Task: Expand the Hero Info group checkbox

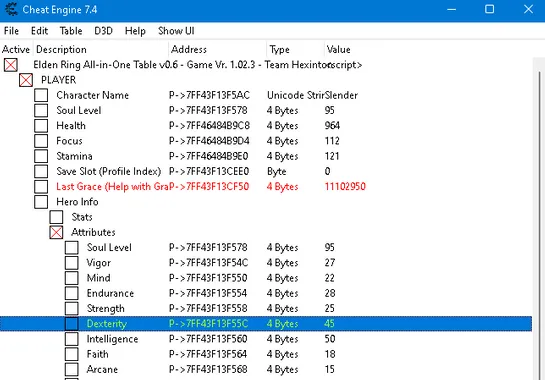Action: click(41, 202)
